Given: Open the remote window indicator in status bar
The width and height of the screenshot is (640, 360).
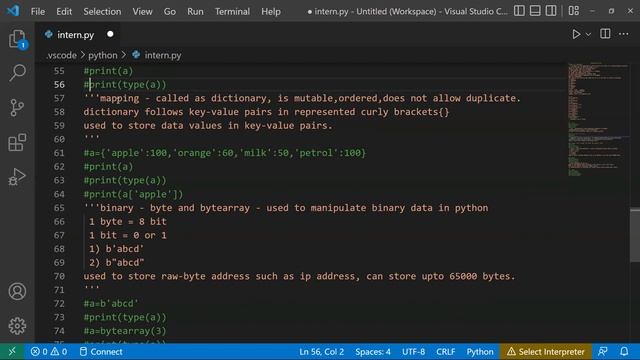Looking at the screenshot, I should (x=12, y=351).
